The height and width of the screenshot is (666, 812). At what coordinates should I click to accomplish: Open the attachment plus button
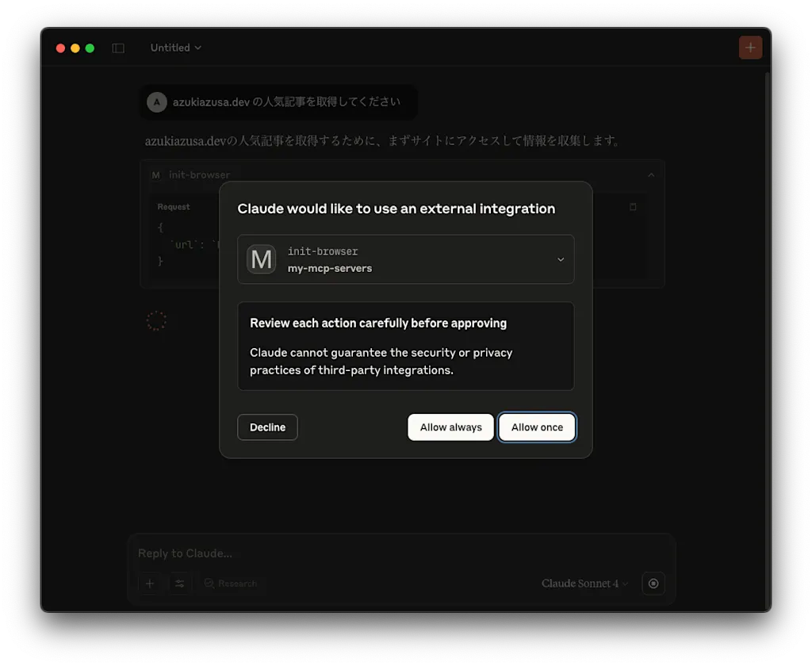(150, 584)
